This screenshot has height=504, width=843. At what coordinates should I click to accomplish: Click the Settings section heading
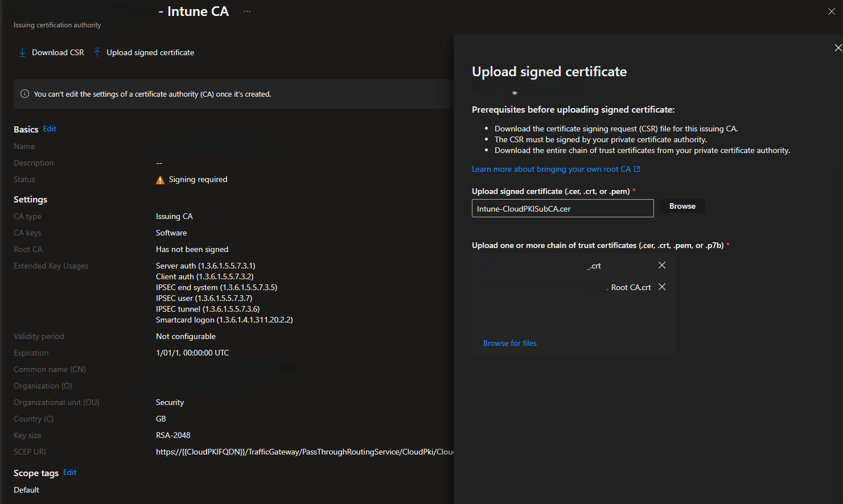(31, 200)
